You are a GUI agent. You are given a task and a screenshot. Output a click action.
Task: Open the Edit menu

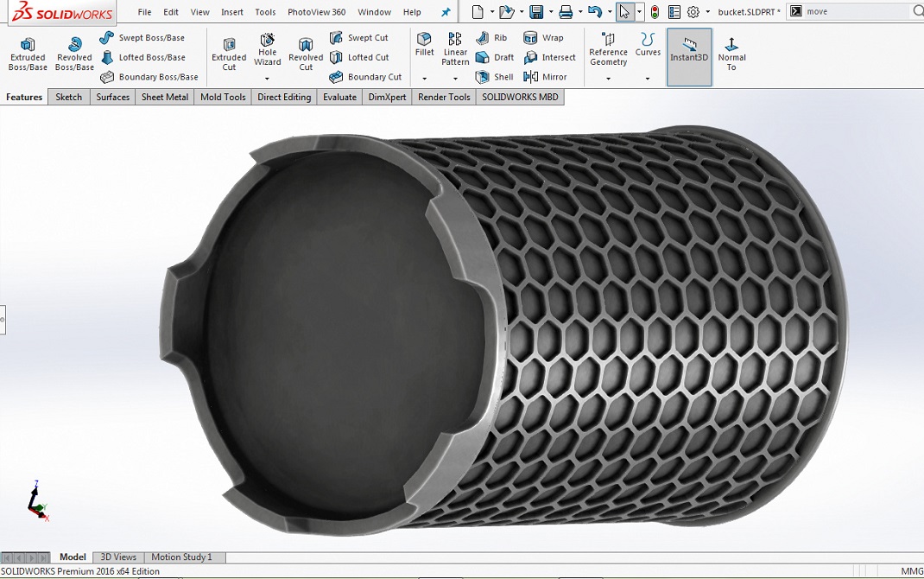(x=171, y=12)
